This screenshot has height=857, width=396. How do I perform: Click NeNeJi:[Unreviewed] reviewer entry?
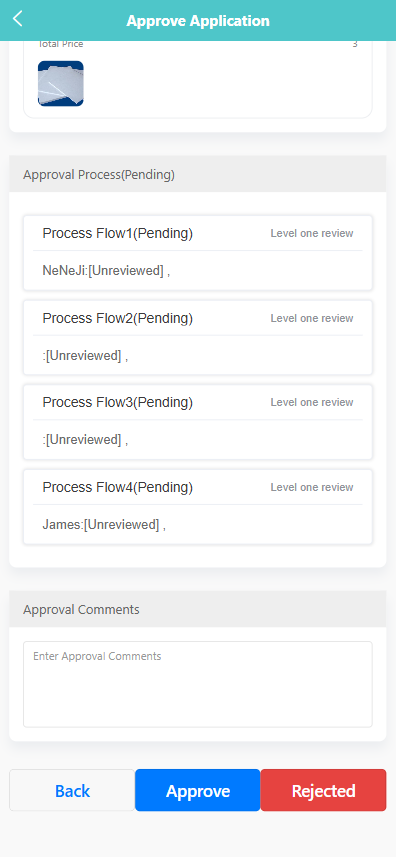coord(106,271)
